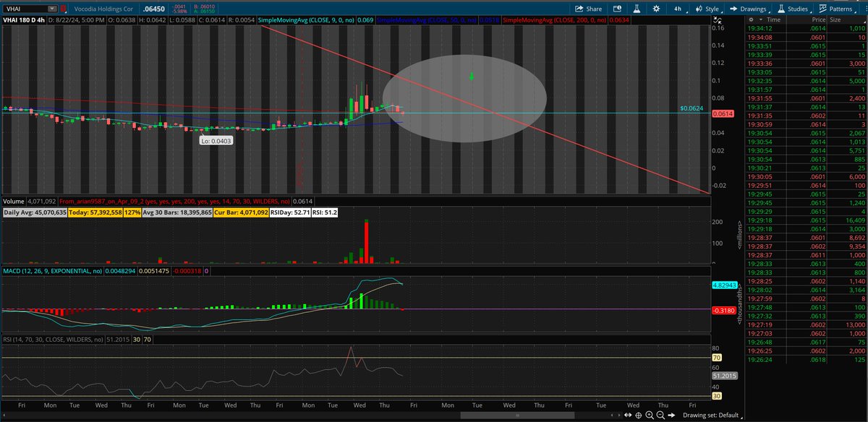This screenshot has height=422, width=868.
Task: Select the 19:30:05 trade of 6,000 shares
Action: point(807,176)
